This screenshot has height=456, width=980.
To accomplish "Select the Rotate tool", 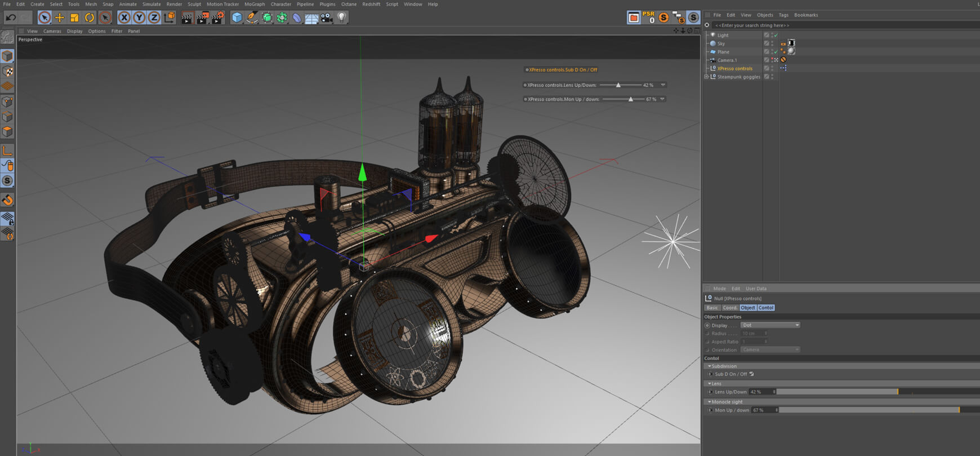I will [90, 17].
